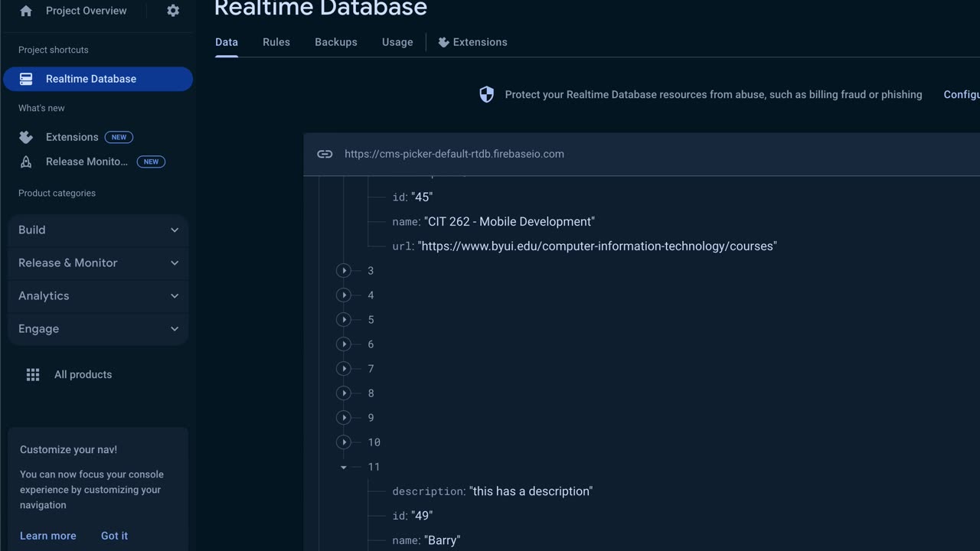Screen dimensions: 980x551
Task: Open the Backups tab
Action: click(x=336, y=42)
